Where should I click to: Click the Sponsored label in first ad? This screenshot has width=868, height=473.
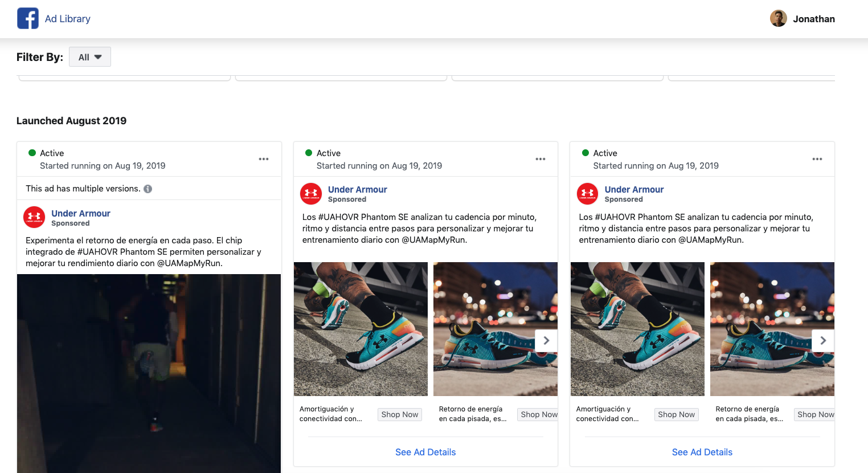[71, 223]
